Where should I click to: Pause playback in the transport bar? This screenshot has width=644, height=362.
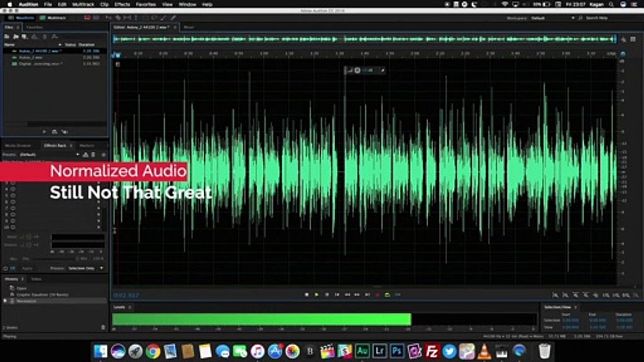coord(327,294)
